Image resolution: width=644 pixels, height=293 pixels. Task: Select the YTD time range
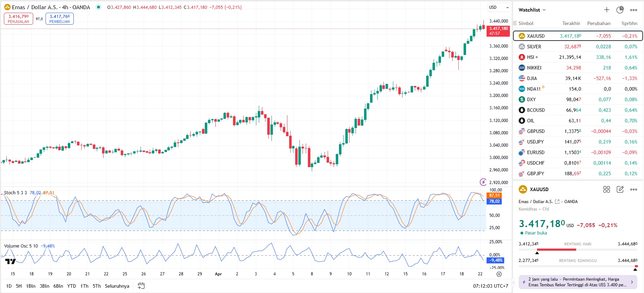pyautogui.click(x=72, y=286)
